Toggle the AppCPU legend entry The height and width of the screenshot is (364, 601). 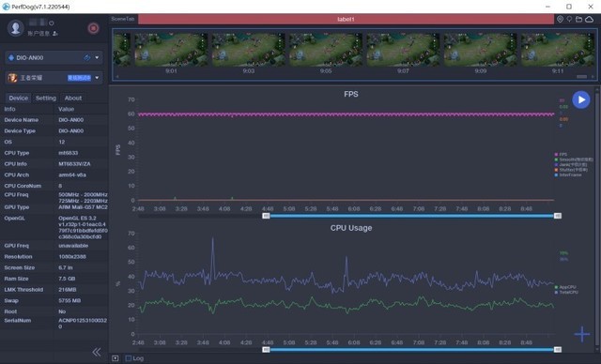coord(565,287)
